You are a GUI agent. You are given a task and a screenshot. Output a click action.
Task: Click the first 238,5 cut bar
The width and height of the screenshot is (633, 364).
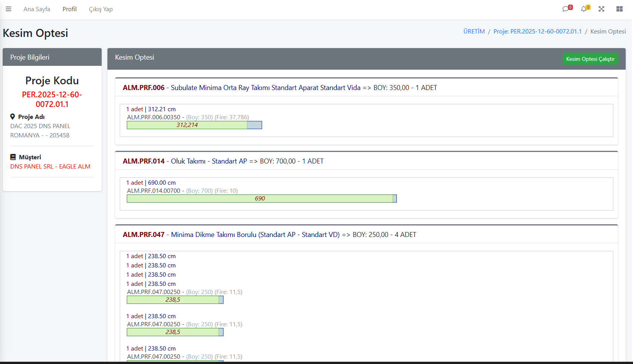coord(173,300)
